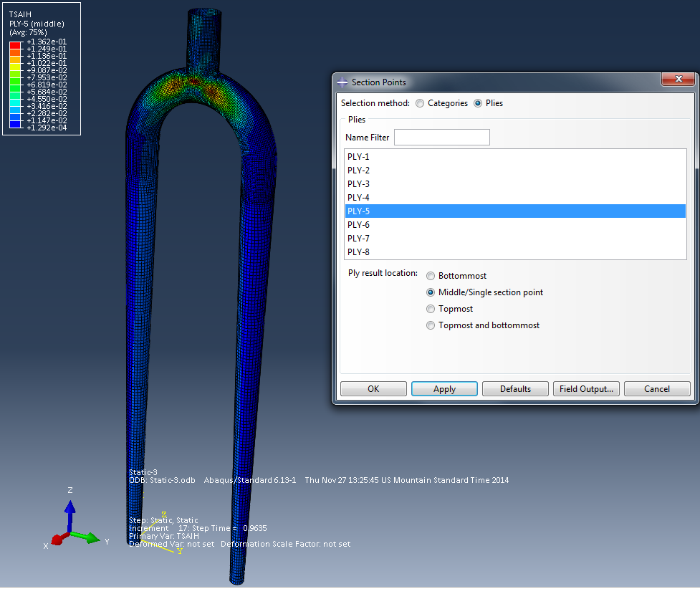Image resolution: width=700 pixels, height=589 pixels.
Task: Open Field Output... dialog
Action: click(x=586, y=389)
